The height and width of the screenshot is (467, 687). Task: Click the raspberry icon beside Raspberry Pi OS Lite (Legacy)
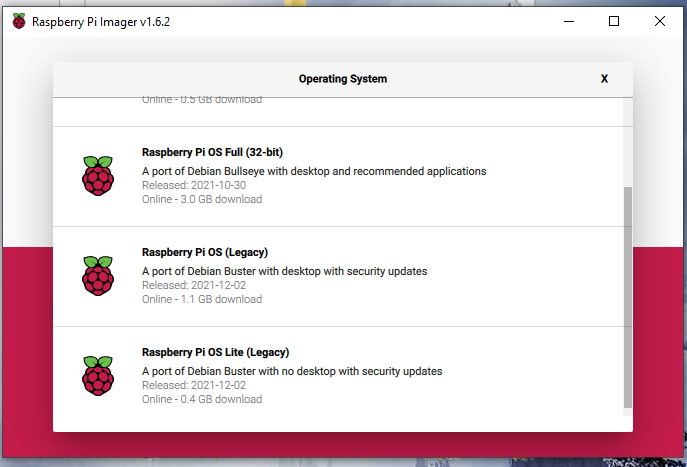[x=98, y=375]
